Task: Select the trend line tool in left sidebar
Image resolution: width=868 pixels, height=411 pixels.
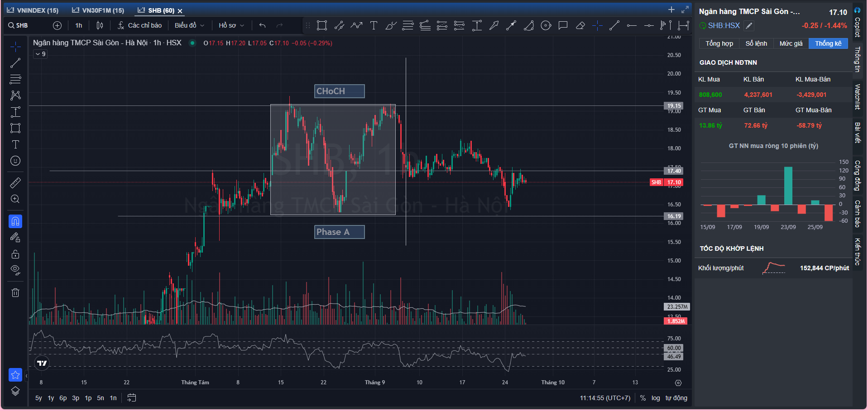Action: point(15,63)
